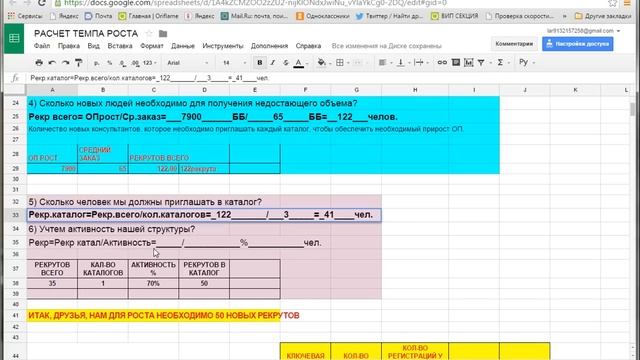Open the Инструменты menu
Image resolution: width=640 pixels, height=360 pixels.
(x=223, y=46)
